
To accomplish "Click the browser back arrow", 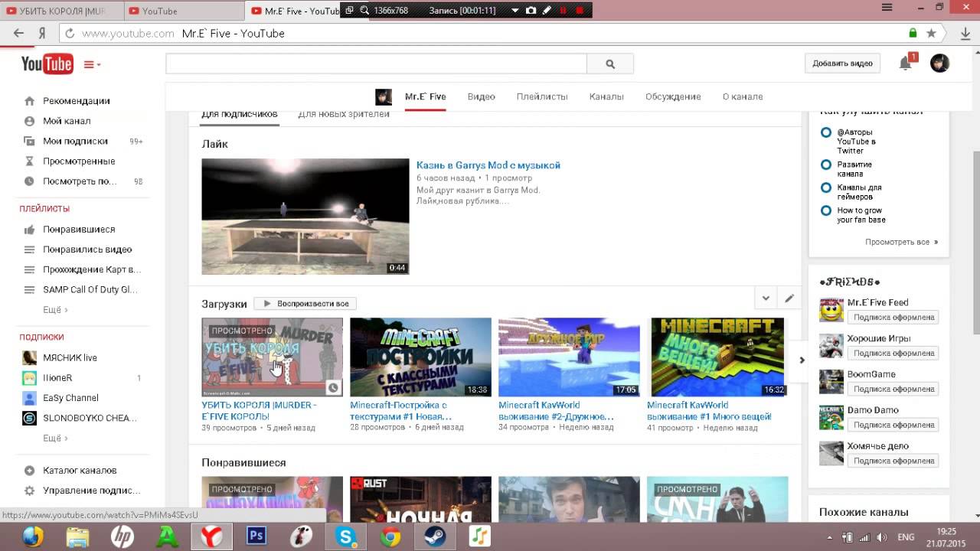I will click(x=18, y=34).
